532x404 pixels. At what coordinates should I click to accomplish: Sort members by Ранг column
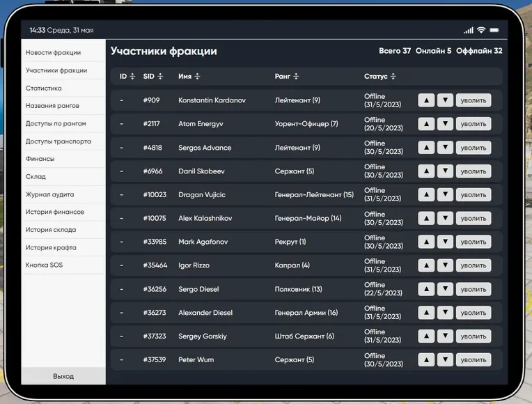[287, 77]
